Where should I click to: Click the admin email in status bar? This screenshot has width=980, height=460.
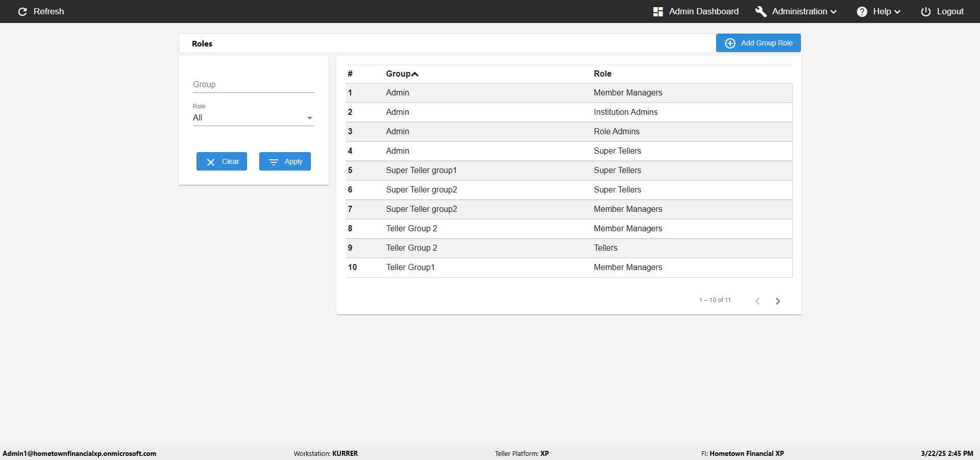[x=80, y=453]
